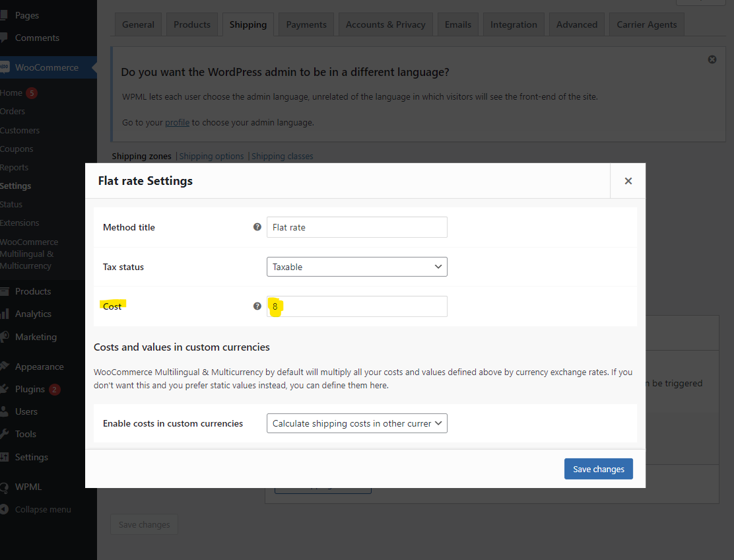Image resolution: width=734 pixels, height=560 pixels.
Task: Click Users person icon
Action: pos(4,411)
